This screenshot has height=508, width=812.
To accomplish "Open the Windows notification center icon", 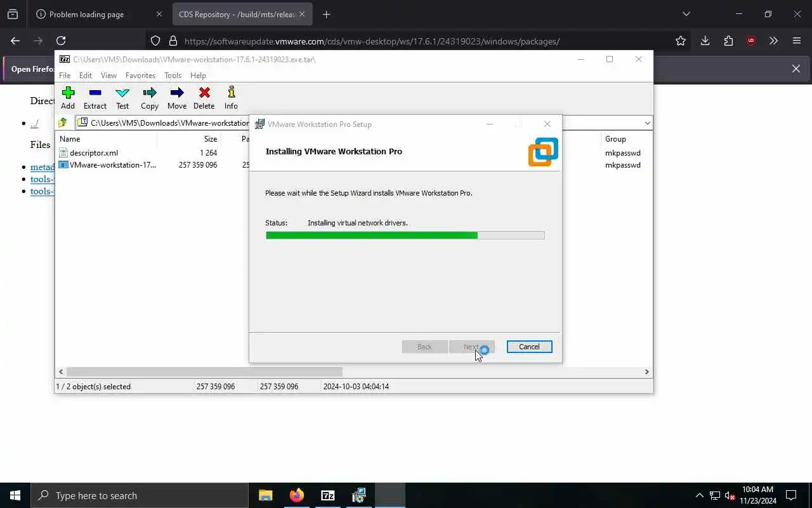I will tap(791, 495).
